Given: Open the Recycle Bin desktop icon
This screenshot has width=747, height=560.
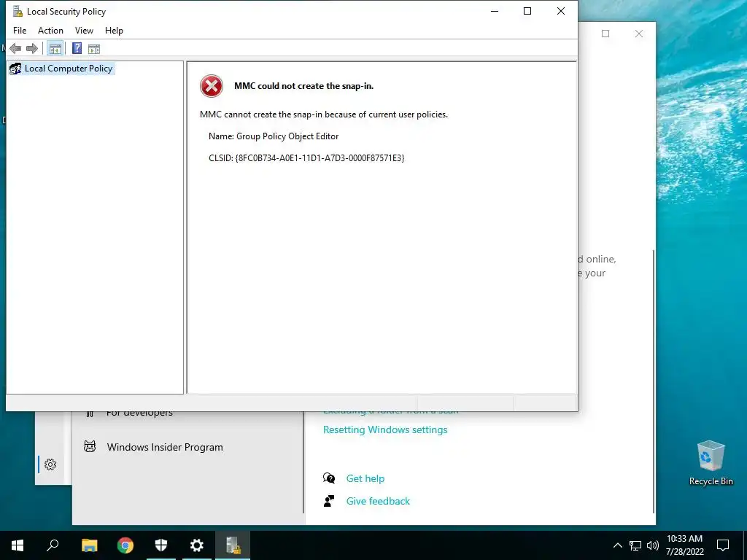Looking at the screenshot, I should 711,463.
